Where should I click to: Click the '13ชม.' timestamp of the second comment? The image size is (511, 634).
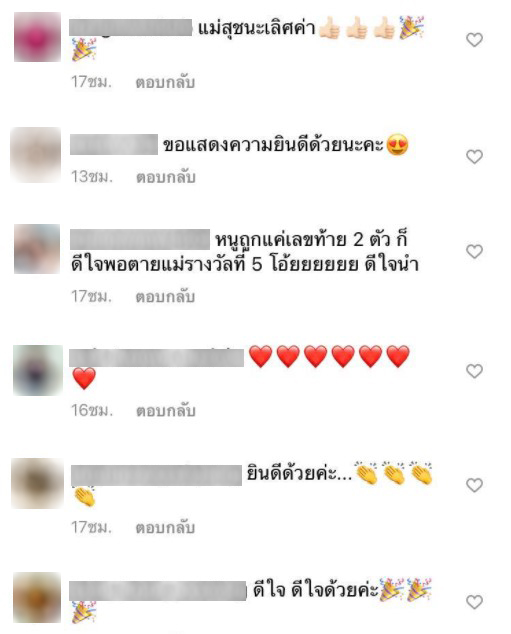pos(92,177)
